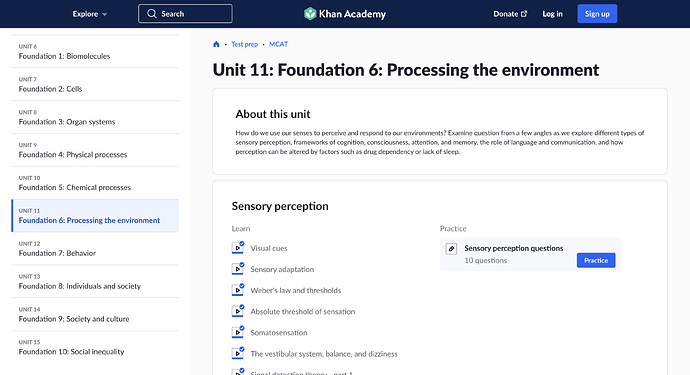The width and height of the screenshot is (690, 375).
Task: Click the Khan Academy leaf logo
Action: pos(310,14)
